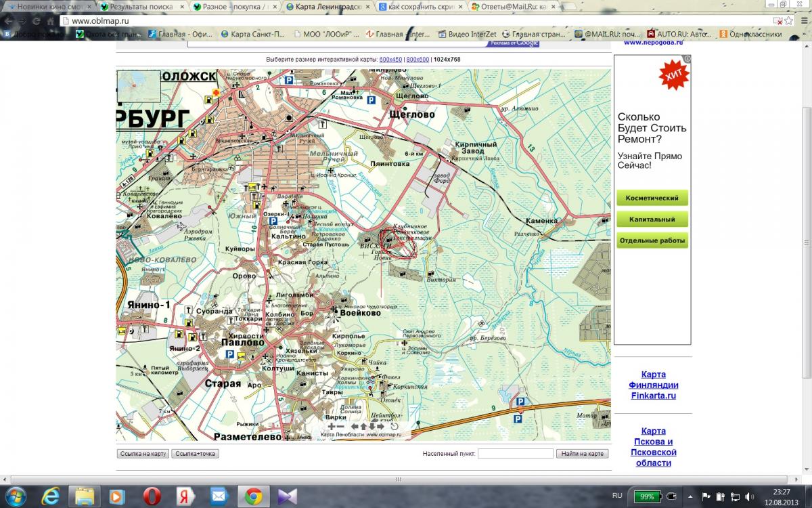Pan map up with up arrow
812x508 pixels.
click(363, 427)
